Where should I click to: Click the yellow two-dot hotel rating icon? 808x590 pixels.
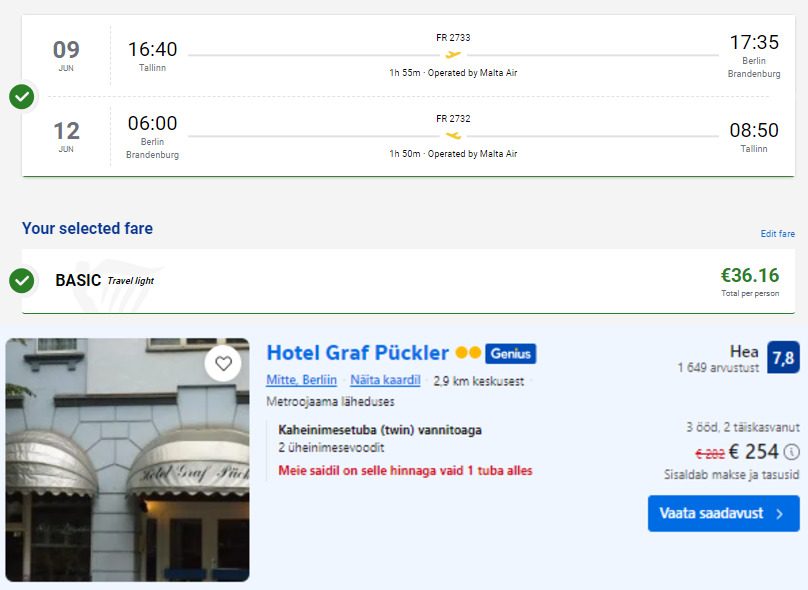pyautogui.click(x=468, y=353)
